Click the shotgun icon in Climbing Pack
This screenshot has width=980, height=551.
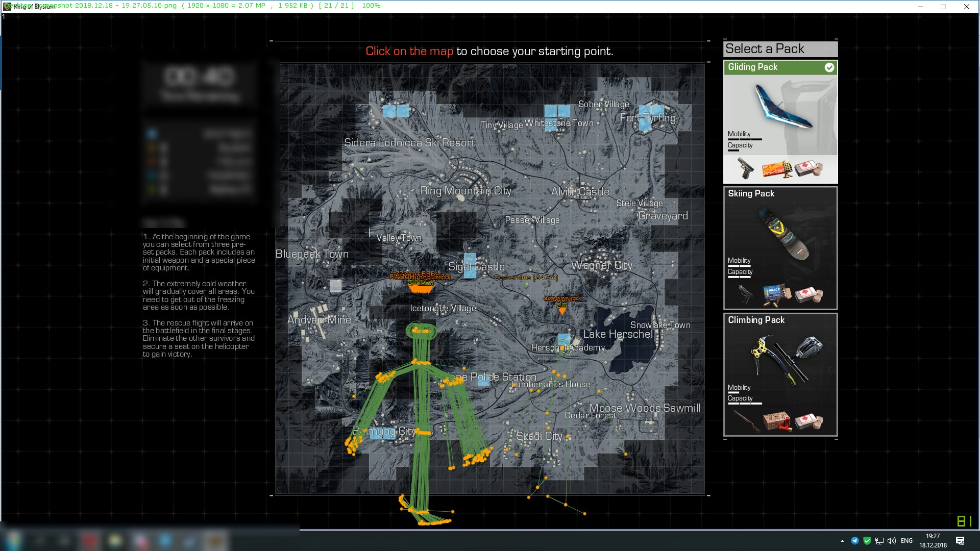tap(746, 421)
